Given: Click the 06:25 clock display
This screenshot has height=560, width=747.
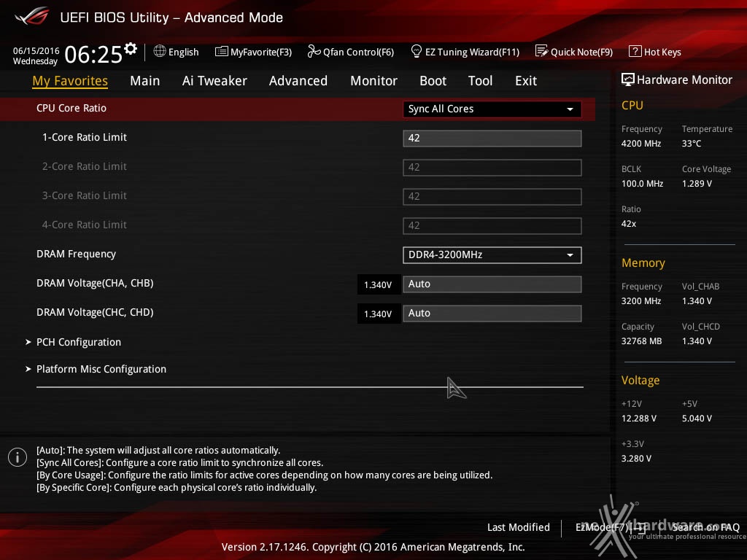Looking at the screenshot, I should point(93,55).
